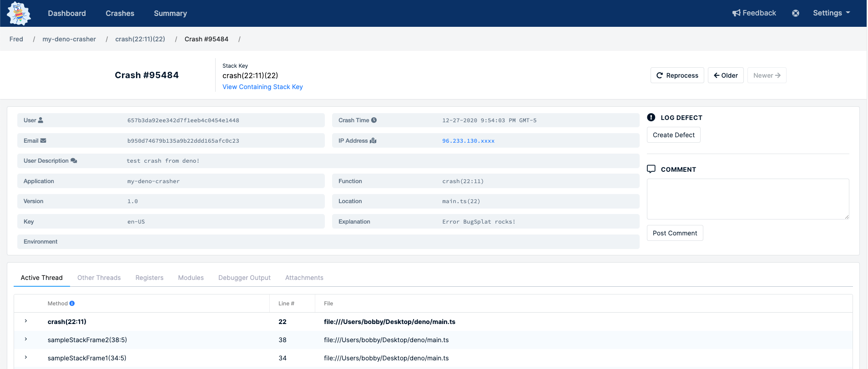The width and height of the screenshot is (868, 369).
Task: Open the help lifebuoy icon
Action: point(796,13)
